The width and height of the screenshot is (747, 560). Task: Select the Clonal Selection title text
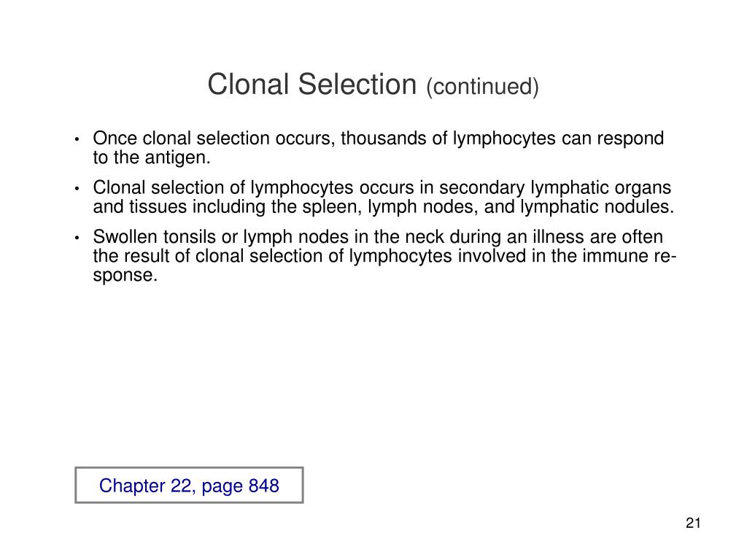click(311, 85)
